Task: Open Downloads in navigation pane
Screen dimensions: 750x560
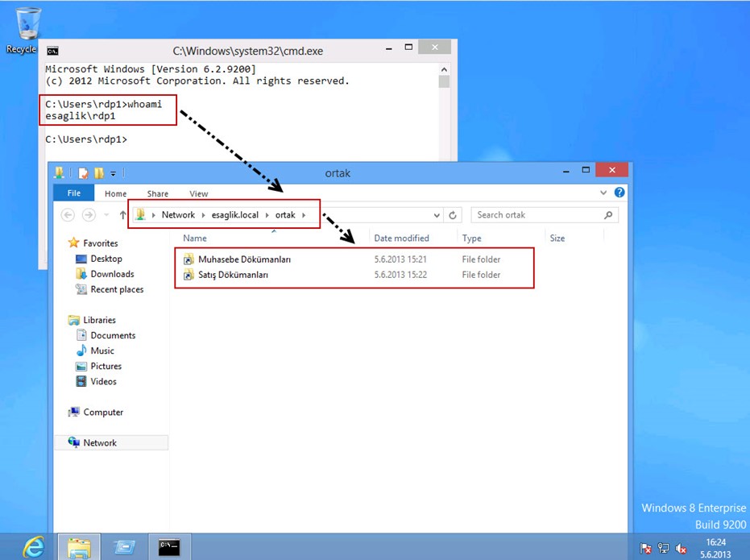Action: pos(113,274)
